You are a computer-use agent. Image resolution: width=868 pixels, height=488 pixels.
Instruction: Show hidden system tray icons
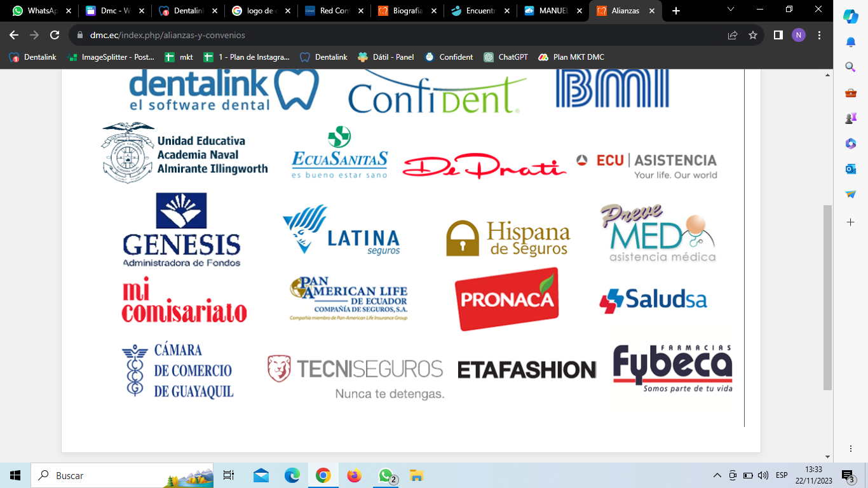click(x=717, y=475)
